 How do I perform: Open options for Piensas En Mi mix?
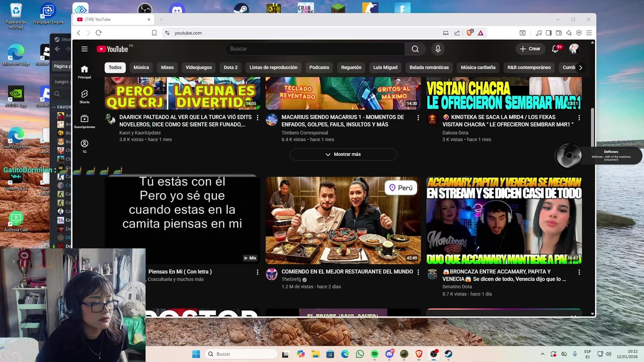coord(258,272)
